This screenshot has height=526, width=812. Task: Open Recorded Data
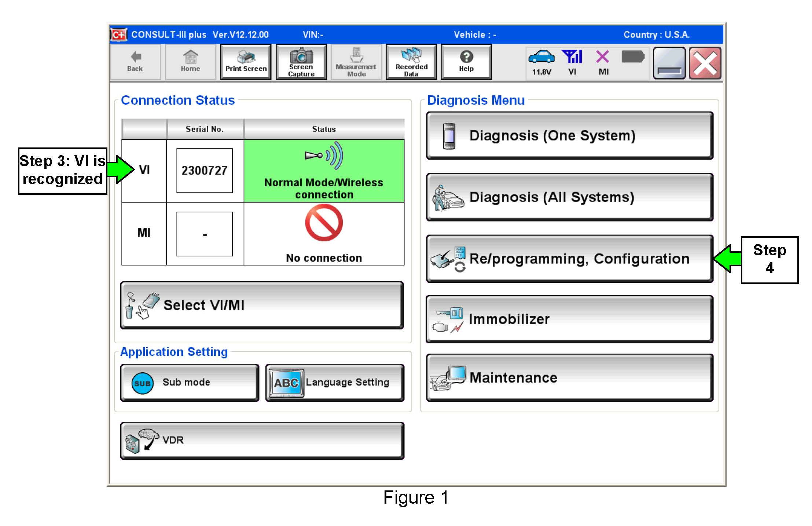tap(411, 62)
